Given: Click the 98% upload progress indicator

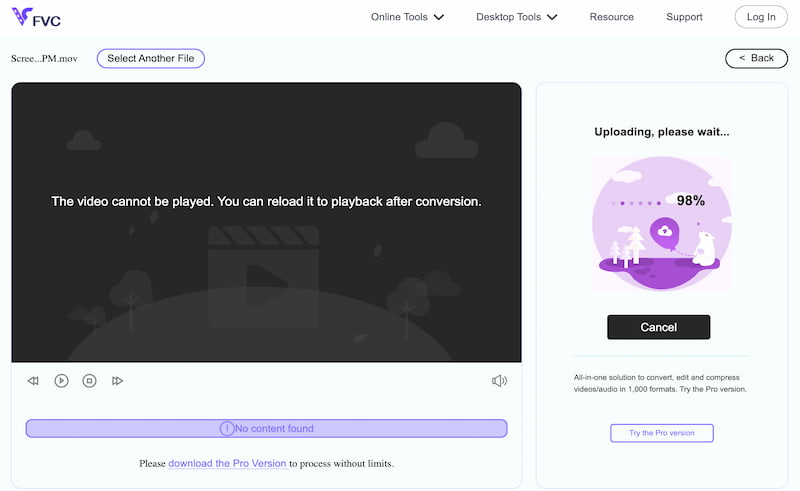Looking at the screenshot, I should [690, 201].
